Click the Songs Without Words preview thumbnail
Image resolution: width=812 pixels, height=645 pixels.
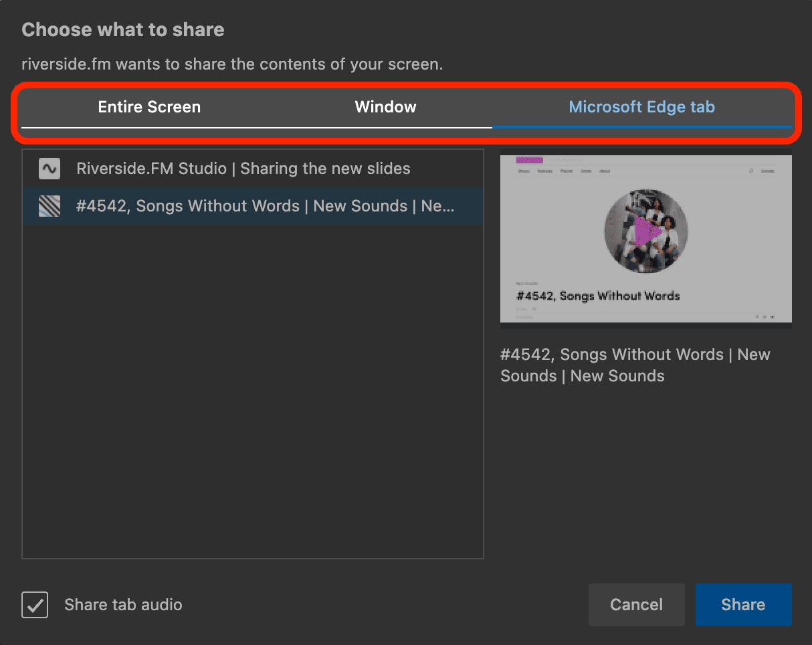[646, 239]
